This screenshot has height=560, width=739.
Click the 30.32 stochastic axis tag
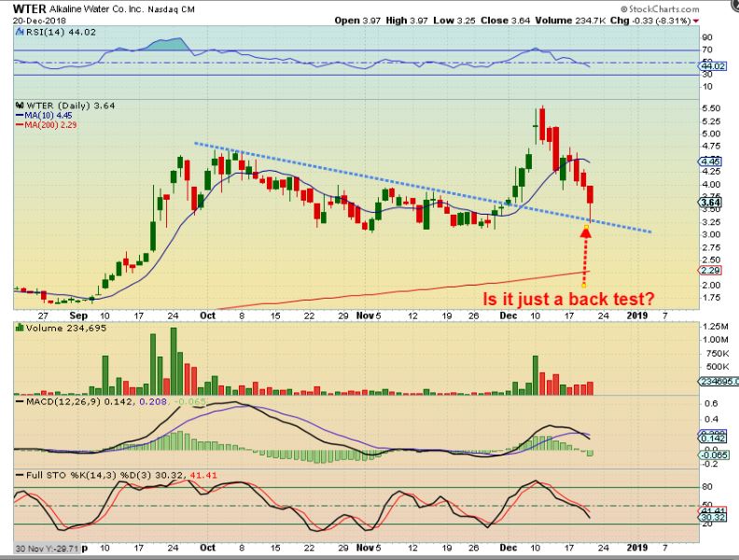pos(713,518)
